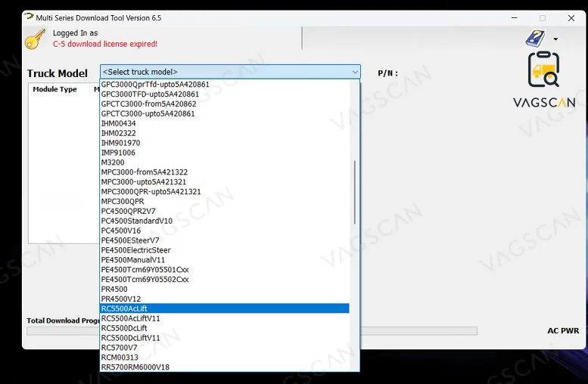The height and width of the screenshot is (384, 588).
Task: Choose GPCTC3000-from5A420862 entry
Action: click(x=225, y=104)
